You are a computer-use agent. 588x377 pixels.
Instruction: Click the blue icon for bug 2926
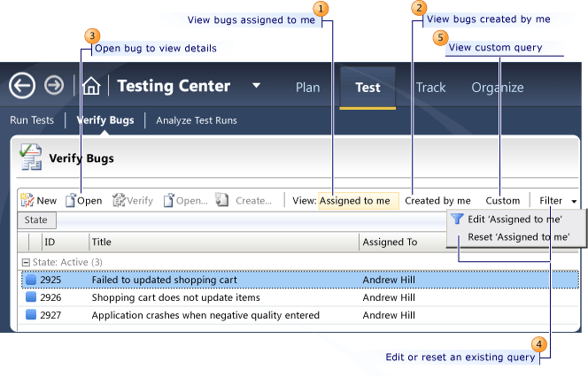[x=32, y=297]
